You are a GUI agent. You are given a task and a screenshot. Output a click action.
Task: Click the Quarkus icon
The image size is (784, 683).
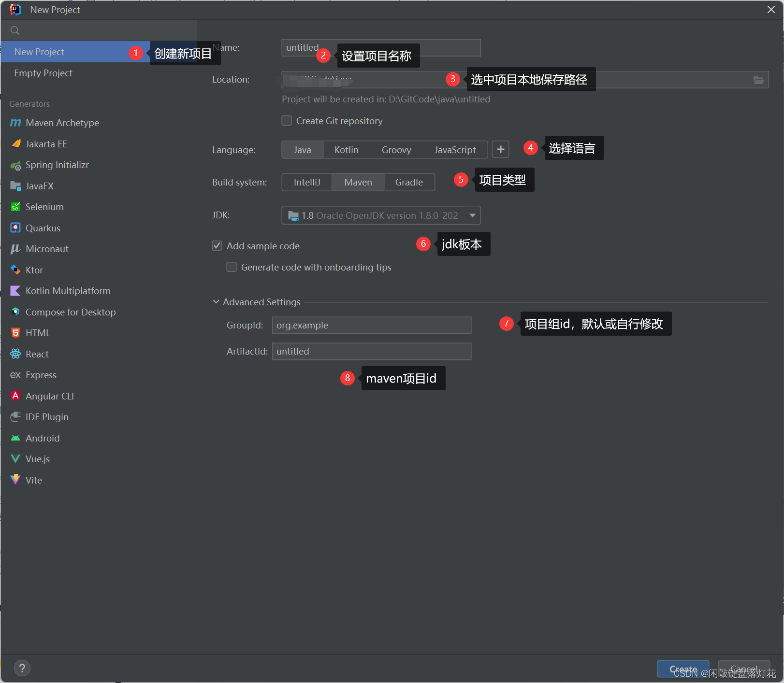point(15,228)
